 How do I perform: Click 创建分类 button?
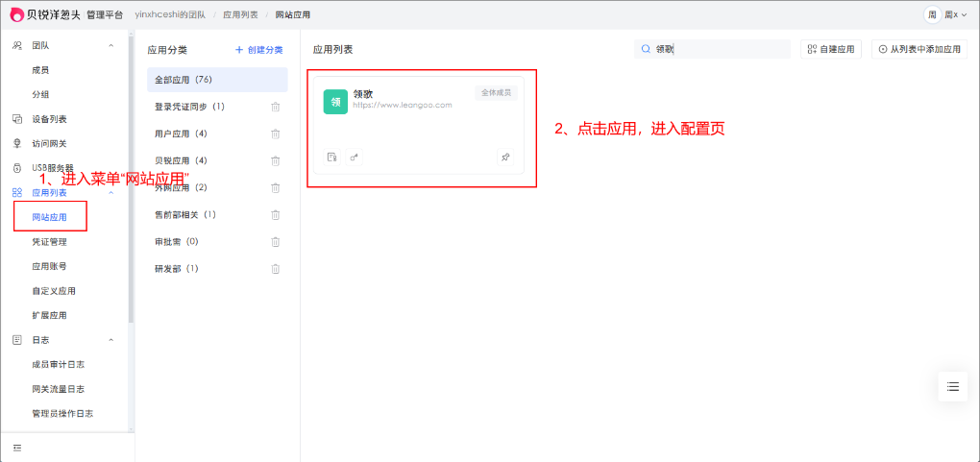258,50
